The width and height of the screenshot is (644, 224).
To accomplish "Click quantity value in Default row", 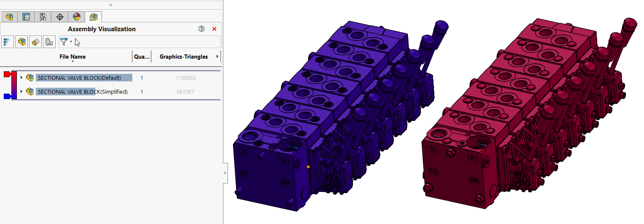I will [x=142, y=78].
